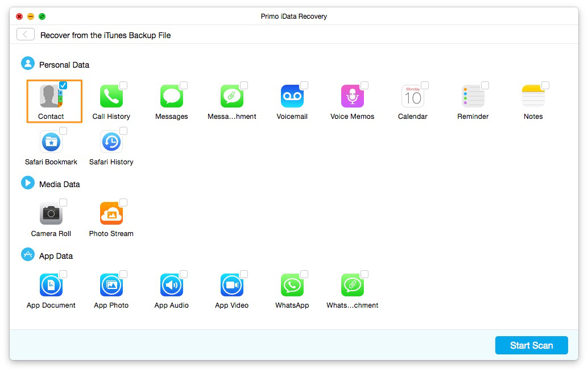Viewport: 588px width, 372px height.
Task: Click the Safari History clock icon
Action: click(111, 142)
